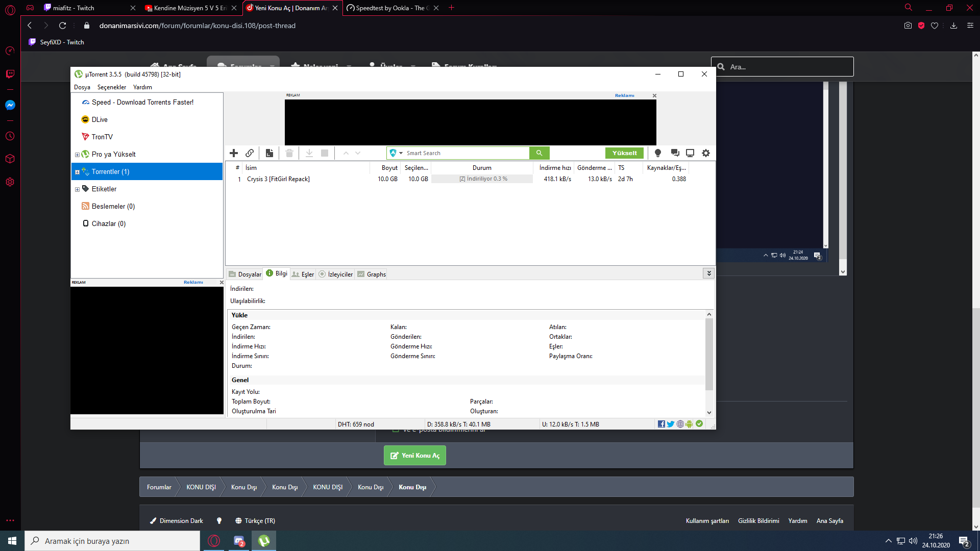Viewport: 980px width, 551px height.
Task: Open Twitch in the Opera sidebar
Action: (x=10, y=74)
